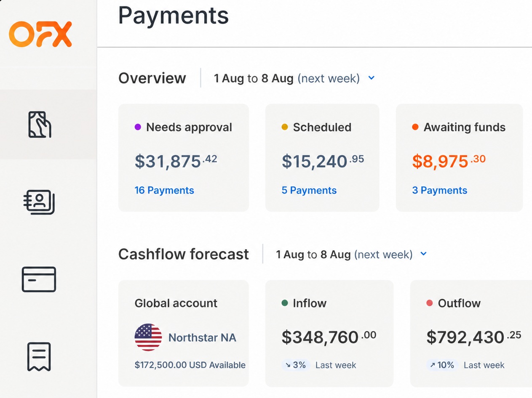Open the '3 Payments' link
Viewport: 532px width, 398px height.
440,190
